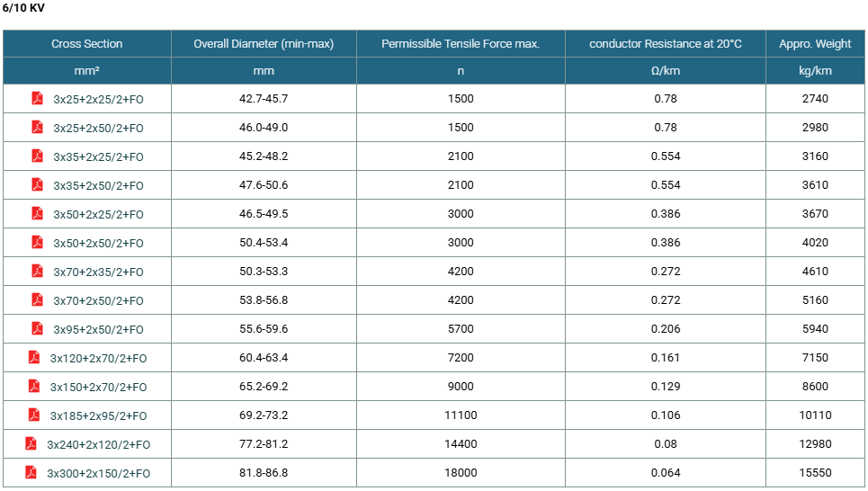The height and width of the screenshot is (491, 868).
Task: Open PDF icon for 3x35+2x25/2+FO
Action: point(37,156)
